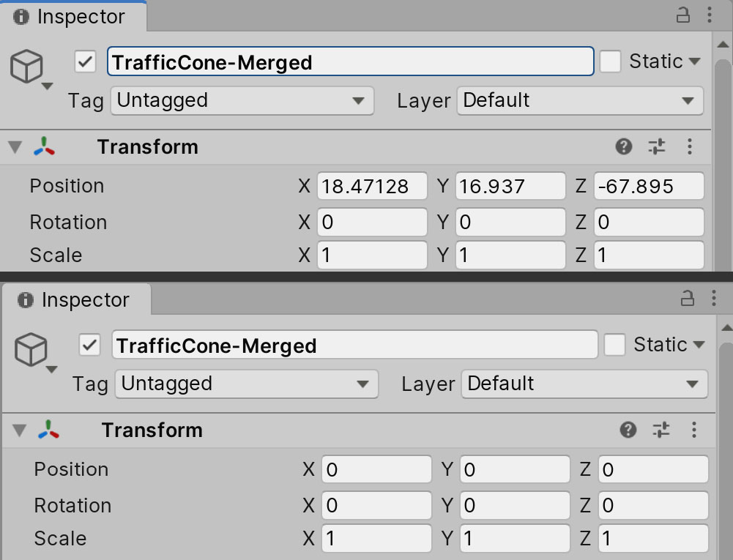The width and height of the screenshot is (733, 560).
Task: Enable the Static checkbox in top Inspector
Action: (610, 61)
